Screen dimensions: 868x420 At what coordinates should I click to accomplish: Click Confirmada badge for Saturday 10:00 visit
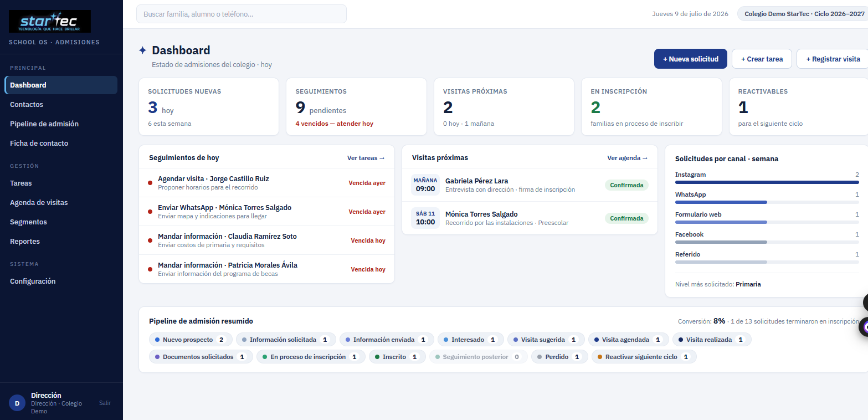[626, 218]
